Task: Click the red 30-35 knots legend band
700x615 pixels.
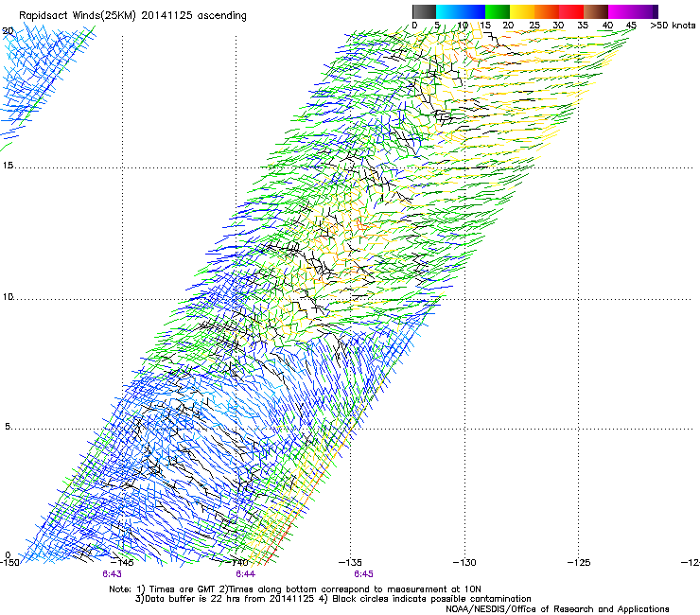Action: point(571,11)
